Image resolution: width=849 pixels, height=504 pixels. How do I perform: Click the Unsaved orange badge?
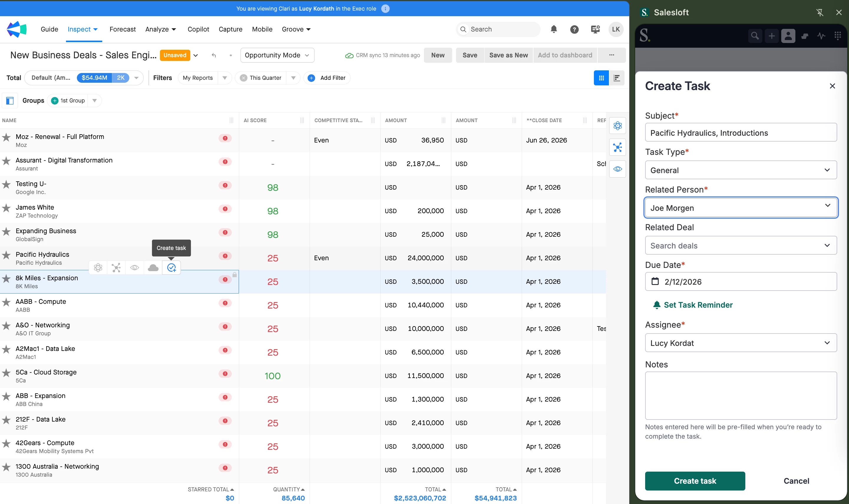[x=175, y=55]
